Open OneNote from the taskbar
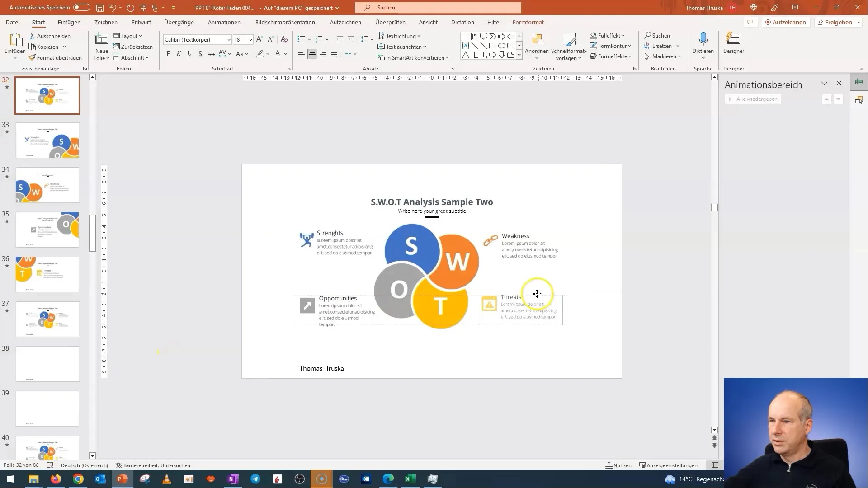The width and height of the screenshot is (868, 488). point(233,479)
